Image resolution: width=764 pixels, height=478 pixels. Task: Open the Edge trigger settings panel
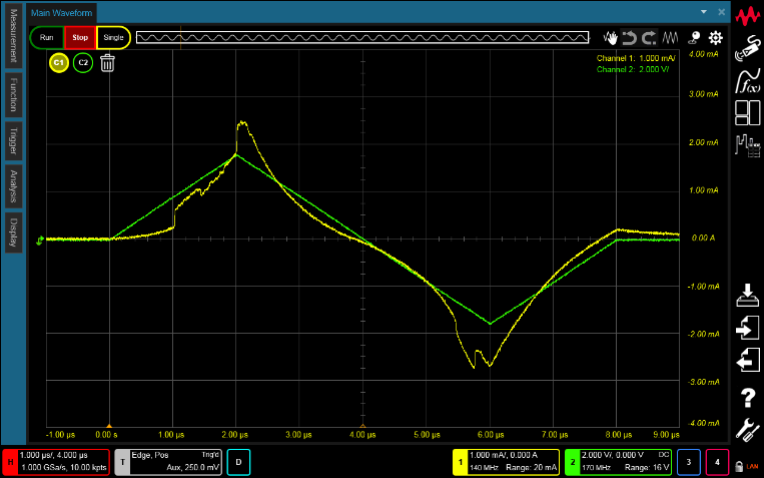click(x=168, y=461)
